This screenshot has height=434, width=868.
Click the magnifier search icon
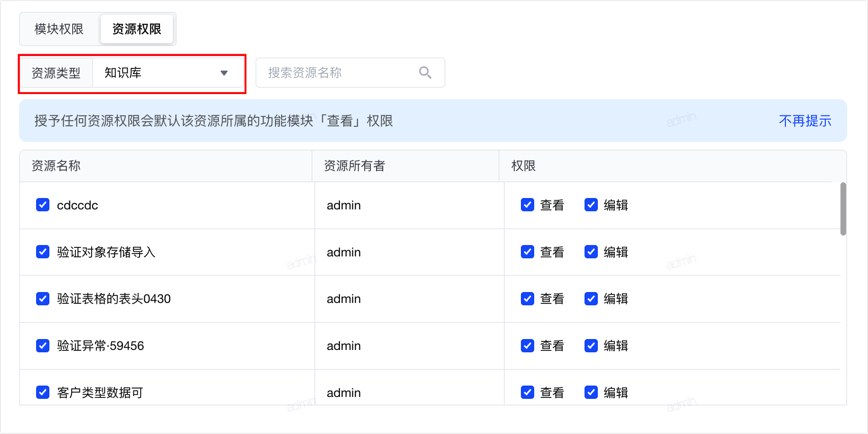click(x=425, y=73)
